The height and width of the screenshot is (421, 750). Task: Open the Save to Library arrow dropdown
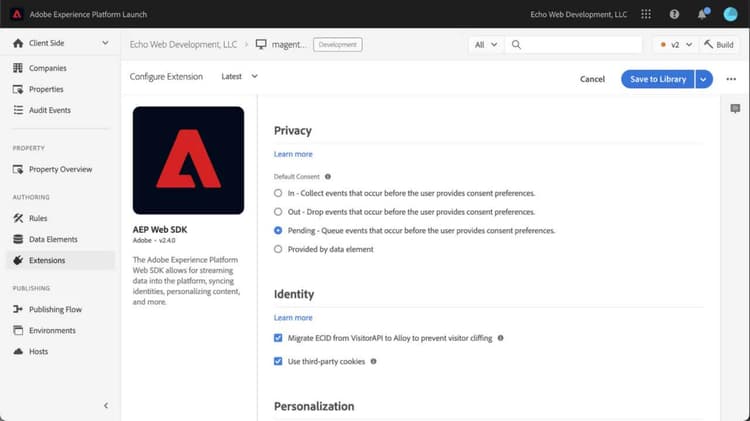point(703,79)
